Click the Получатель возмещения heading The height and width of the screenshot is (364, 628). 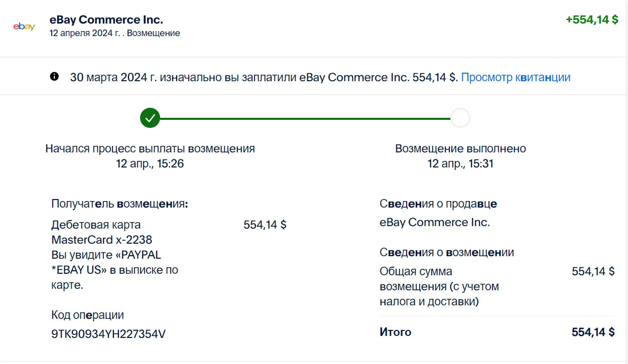tap(119, 204)
